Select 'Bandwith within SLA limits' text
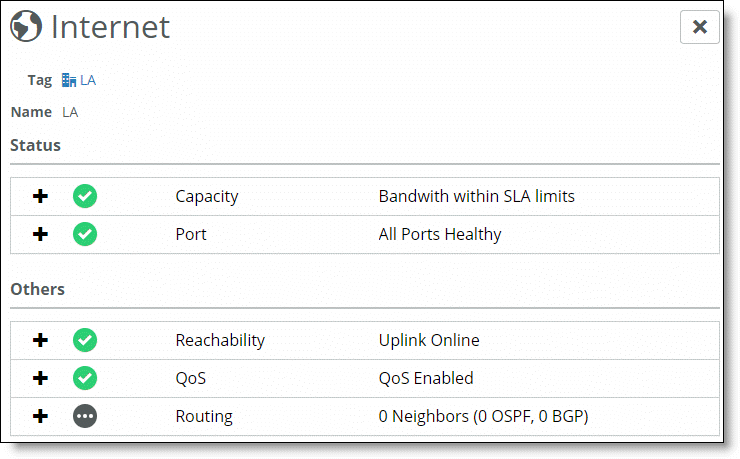The height and width of the screenshot is (459, 740). tap(477, 196)
